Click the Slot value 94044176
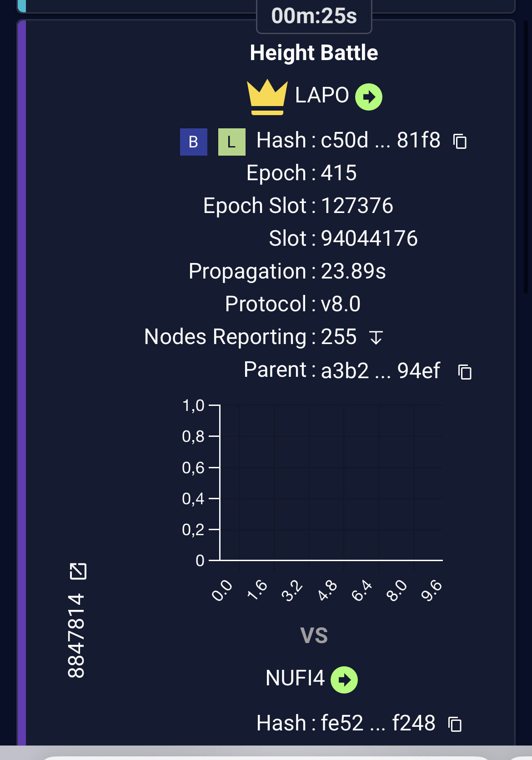This screenshot has height=760, width=532. [x=369, y=238]
